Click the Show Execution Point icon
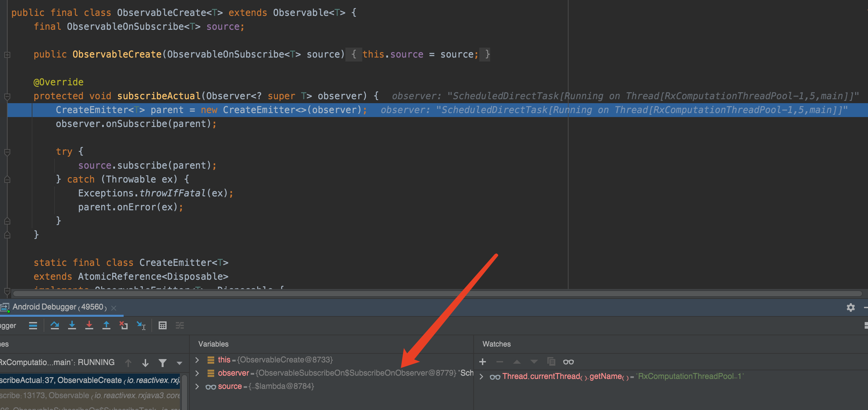This screenshot has height=410, width=868. 33,325
